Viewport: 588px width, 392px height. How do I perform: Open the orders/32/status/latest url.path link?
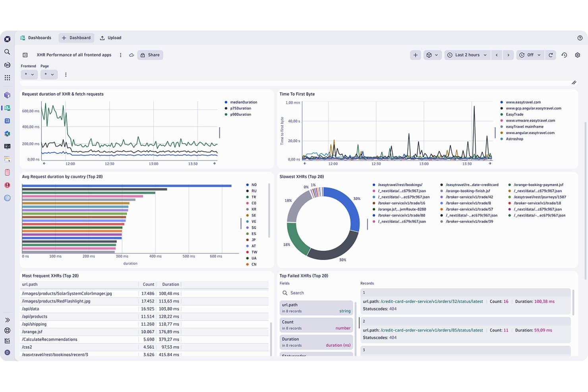point(431,301)
